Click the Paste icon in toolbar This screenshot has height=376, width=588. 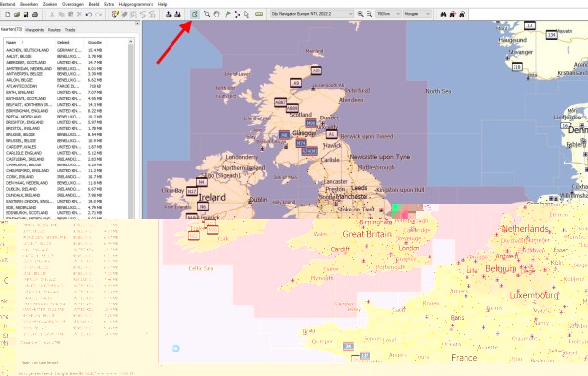(71, 15)
